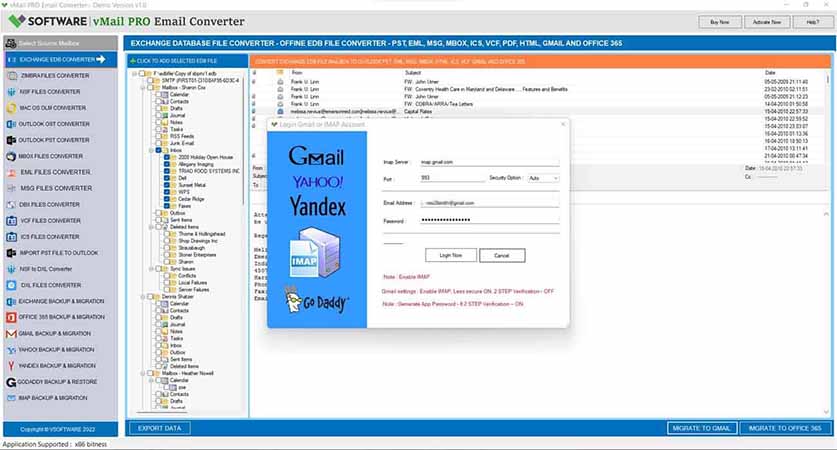Screen dimensions: 837x450
Task: Collapse the Deleted Items tree node
Action: [x=152, y=227]
